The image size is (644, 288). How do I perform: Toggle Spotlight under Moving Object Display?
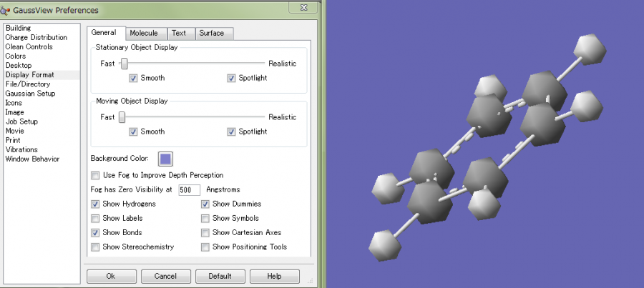tap(231, 132)
